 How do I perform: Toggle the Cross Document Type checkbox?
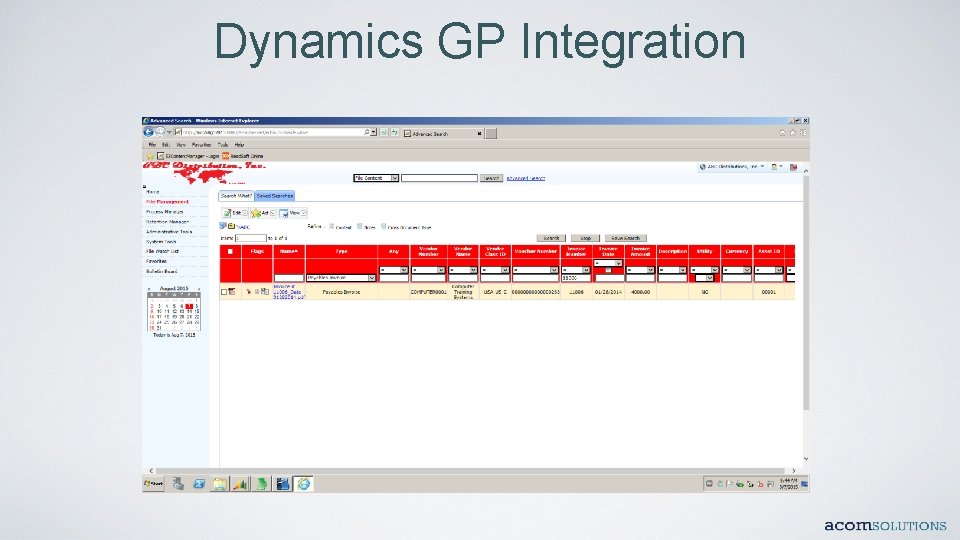(x=383, y=227)
